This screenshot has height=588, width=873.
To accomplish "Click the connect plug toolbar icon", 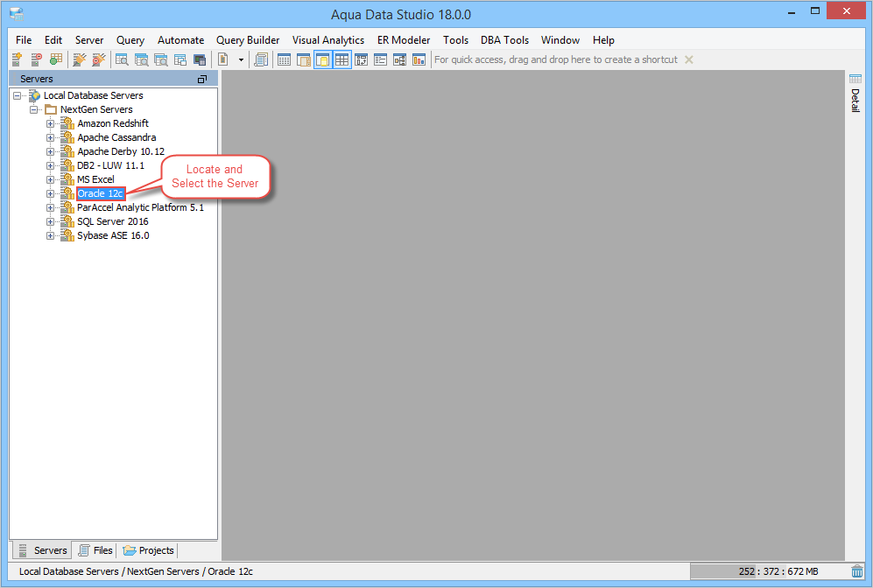I will (x=80, y=59).
